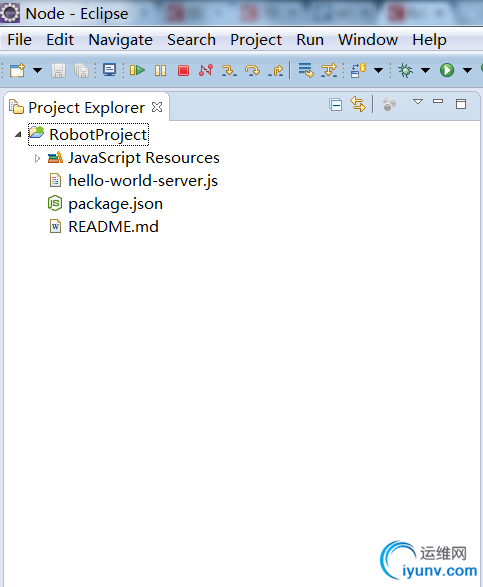Open the dropdown beside Open Element icon

pos(379,70)
